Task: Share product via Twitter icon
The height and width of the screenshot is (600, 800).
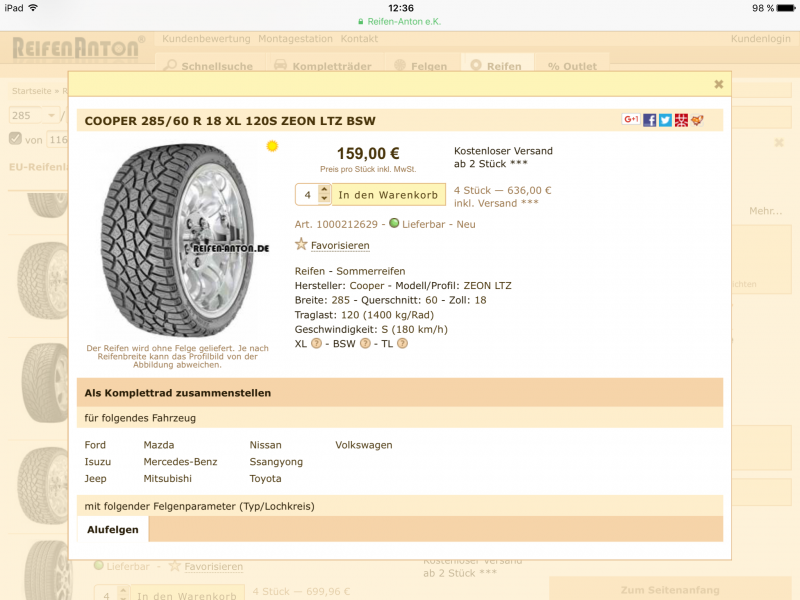Action: pyautogui.click(x=665, y=120)
